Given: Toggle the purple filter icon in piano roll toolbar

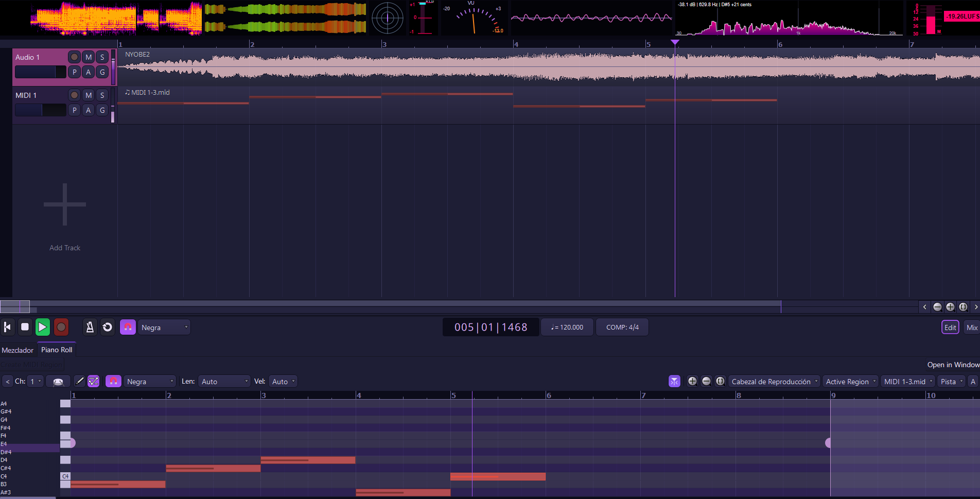Looking at the screenshot, I should (674, 381).
